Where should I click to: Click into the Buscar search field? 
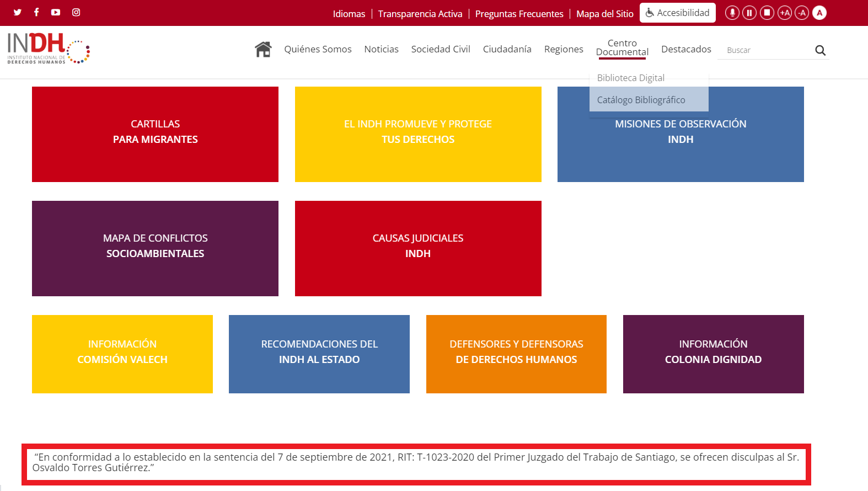point(768,50)
